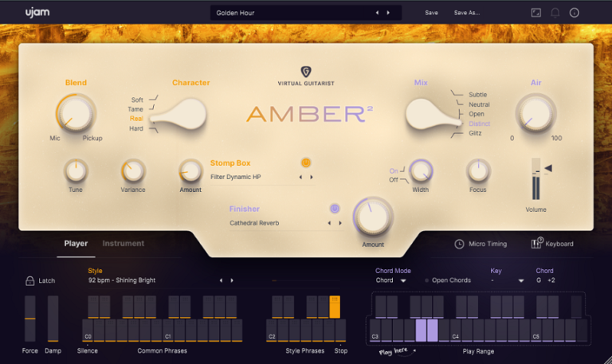
Task: Click the Micro Timing label
Action: [x=488, y=244]
